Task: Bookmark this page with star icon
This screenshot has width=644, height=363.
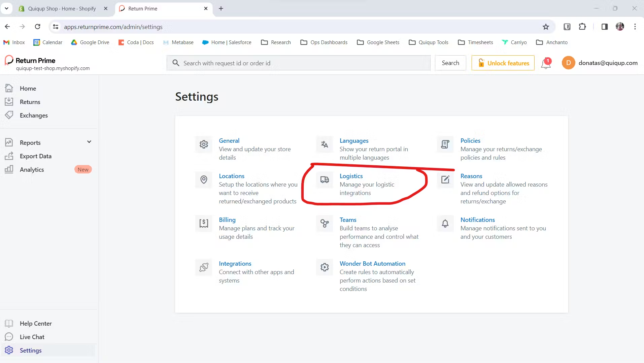Action: pyautogui.click(x=546, y=27)
